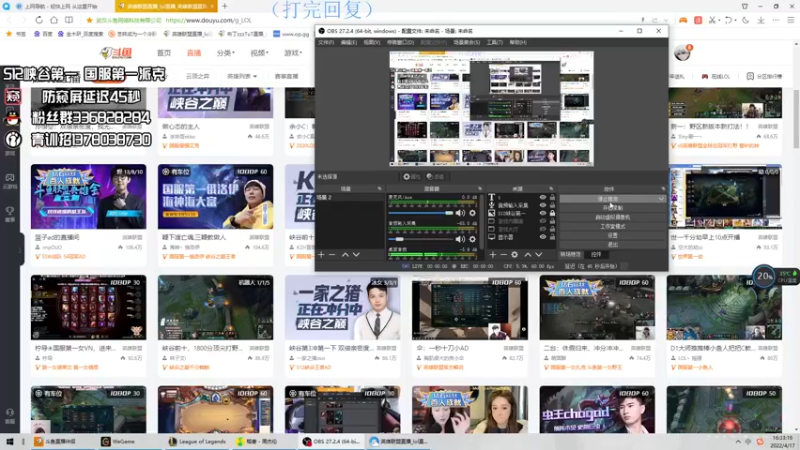Viewport: 800px width, 450px height.
Task: Open second audio input gear icon in OBS mixer
Action: pos(472,239)
